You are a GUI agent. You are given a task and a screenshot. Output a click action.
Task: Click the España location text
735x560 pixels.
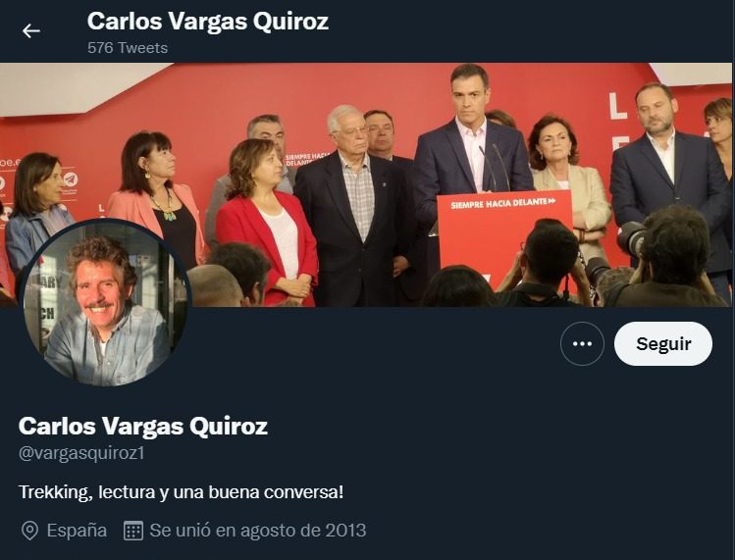point(77,531)
